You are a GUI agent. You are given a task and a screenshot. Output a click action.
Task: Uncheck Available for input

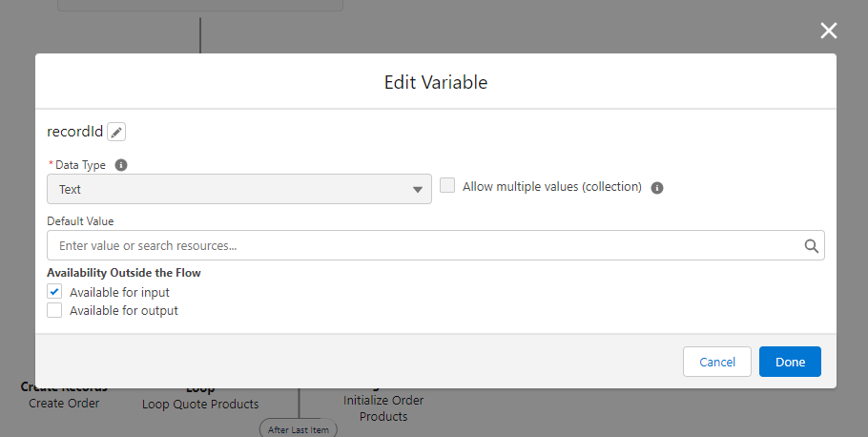coord(55,292)
